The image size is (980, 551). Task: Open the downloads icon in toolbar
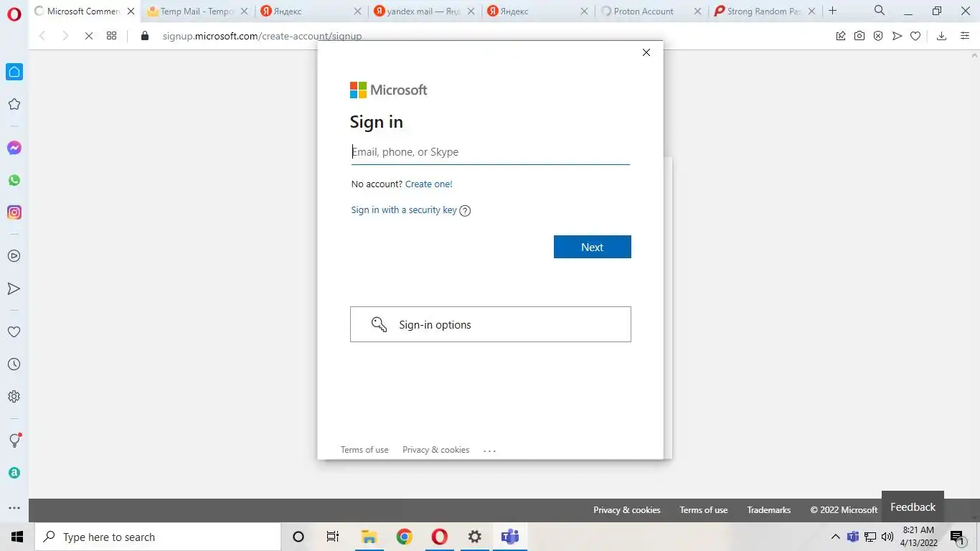click(x=941, y=36)
